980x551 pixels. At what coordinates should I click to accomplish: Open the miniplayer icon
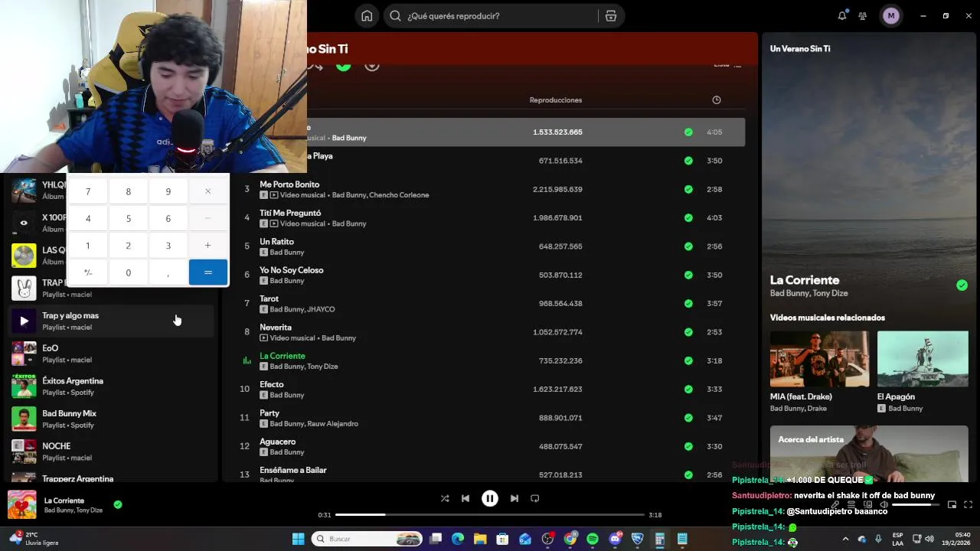click(952, 505)
